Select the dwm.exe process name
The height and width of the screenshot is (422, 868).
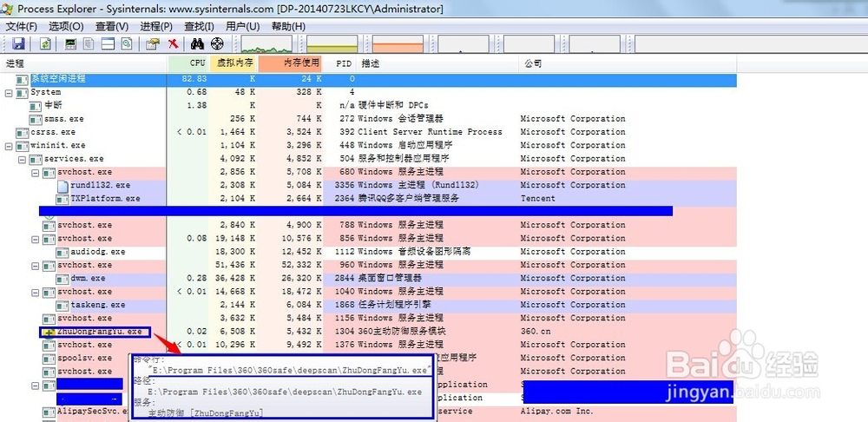point(88,279)
